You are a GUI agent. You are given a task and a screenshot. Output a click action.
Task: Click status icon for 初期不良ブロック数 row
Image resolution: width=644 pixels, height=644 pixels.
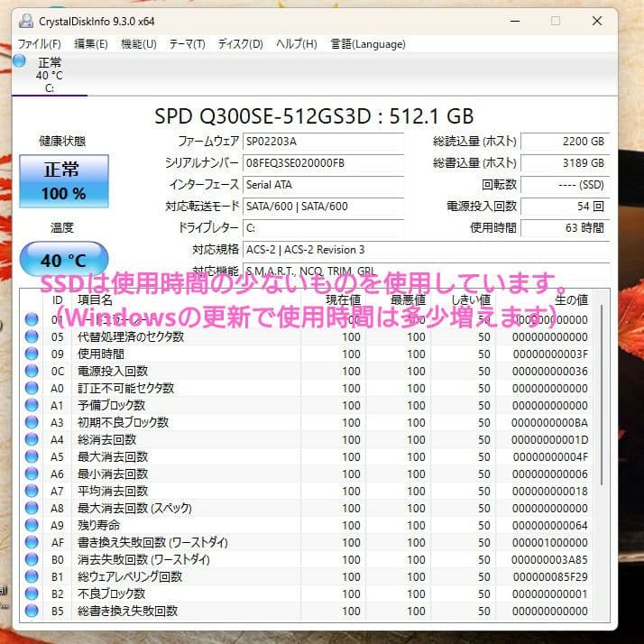[32, 422]
